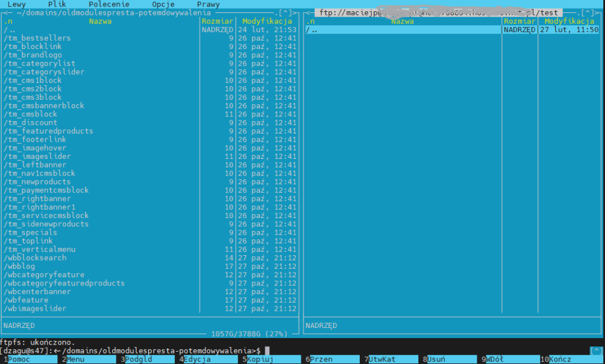Open the Polecenie menu
The width and height of the screenshot is (605, 364).
[109, 4]
